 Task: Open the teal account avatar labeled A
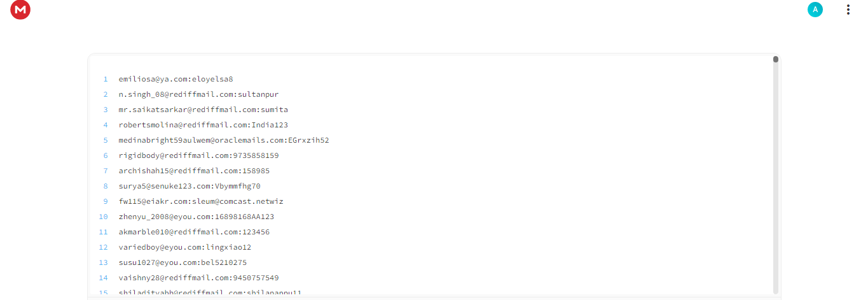pos(815,10)
